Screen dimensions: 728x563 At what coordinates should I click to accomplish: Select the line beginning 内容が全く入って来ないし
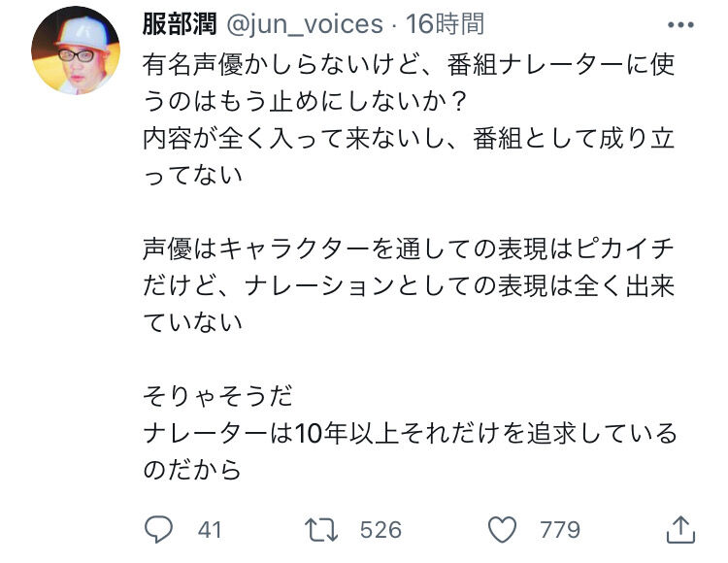(x=409, y=138)
